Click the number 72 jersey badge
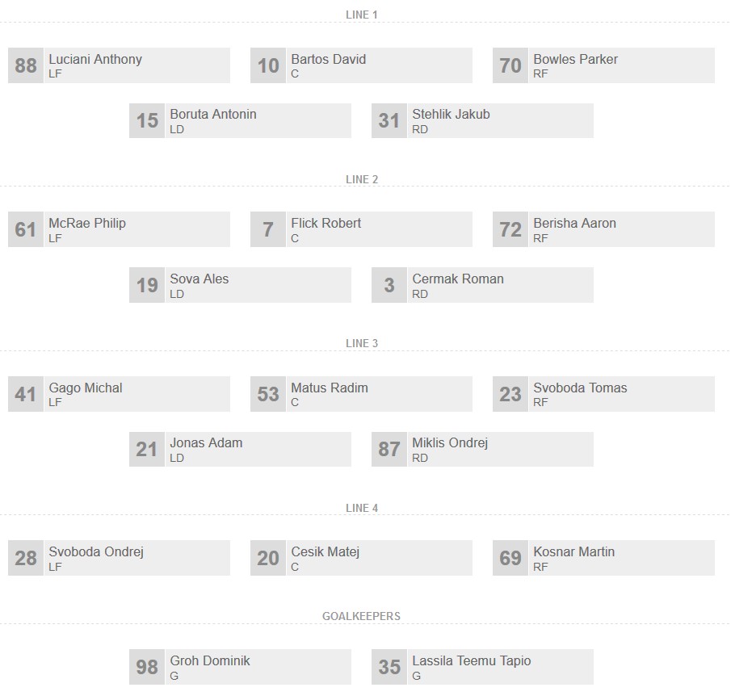Screen dimensions: 731x700 510,230
